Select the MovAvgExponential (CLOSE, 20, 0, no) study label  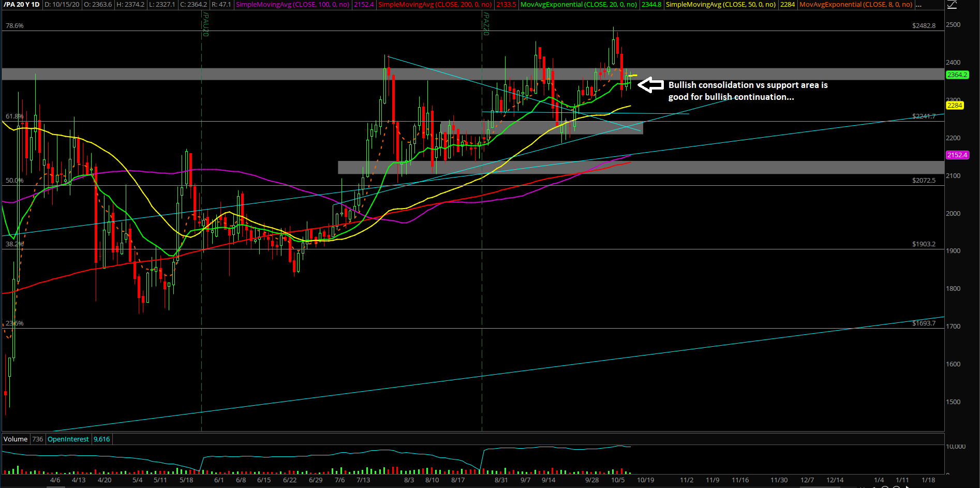coord(578,5)
